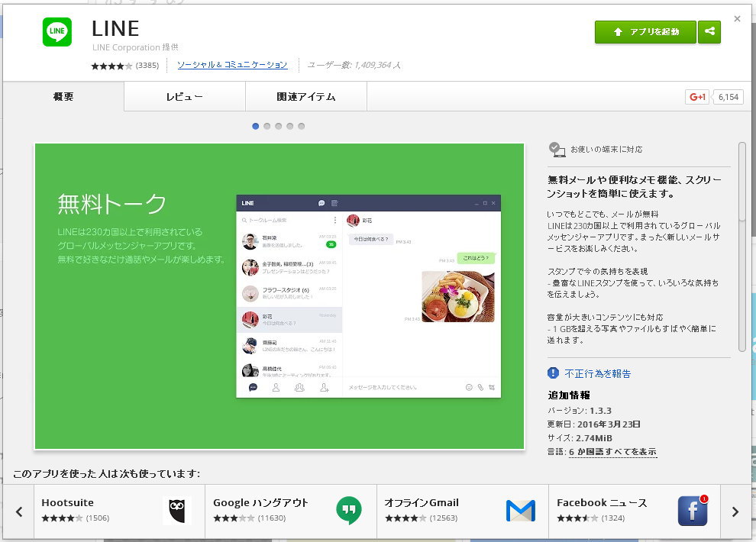Click the サイズ: 2.74MiB text

point(580,438)
